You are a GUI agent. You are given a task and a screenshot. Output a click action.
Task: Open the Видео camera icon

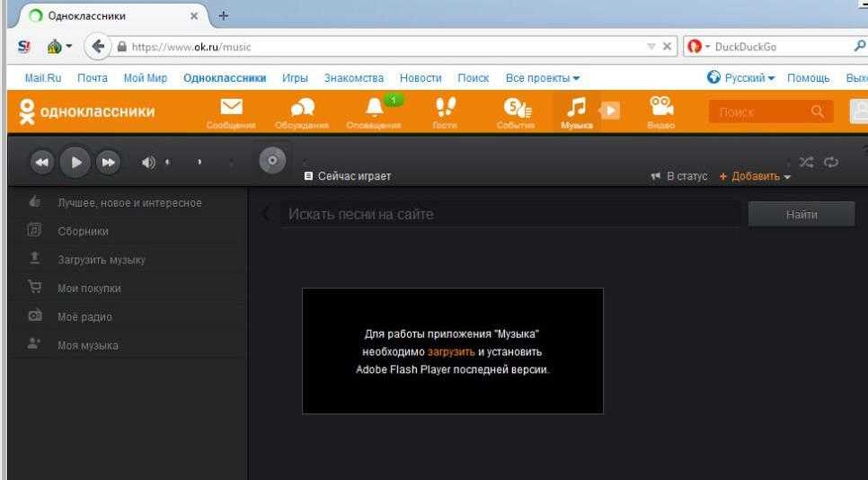tap(661, 113)
